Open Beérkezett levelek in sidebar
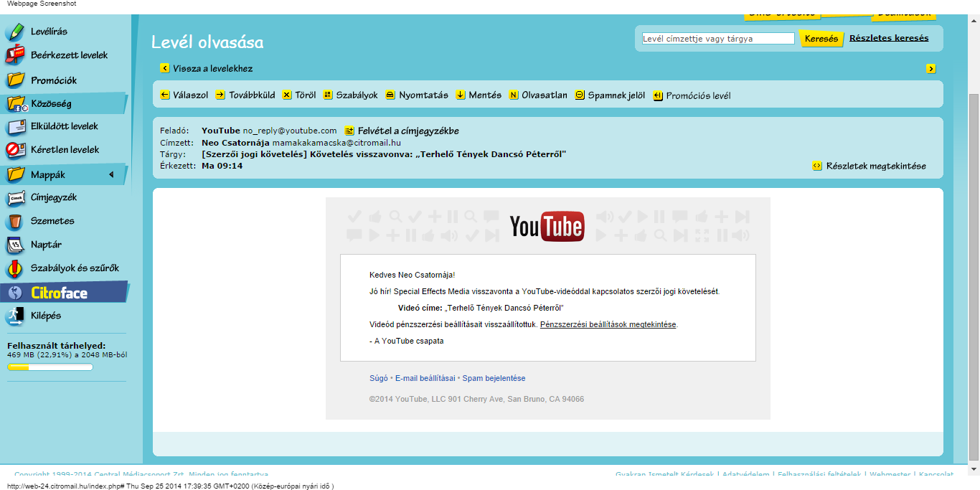 click(69, 55)
